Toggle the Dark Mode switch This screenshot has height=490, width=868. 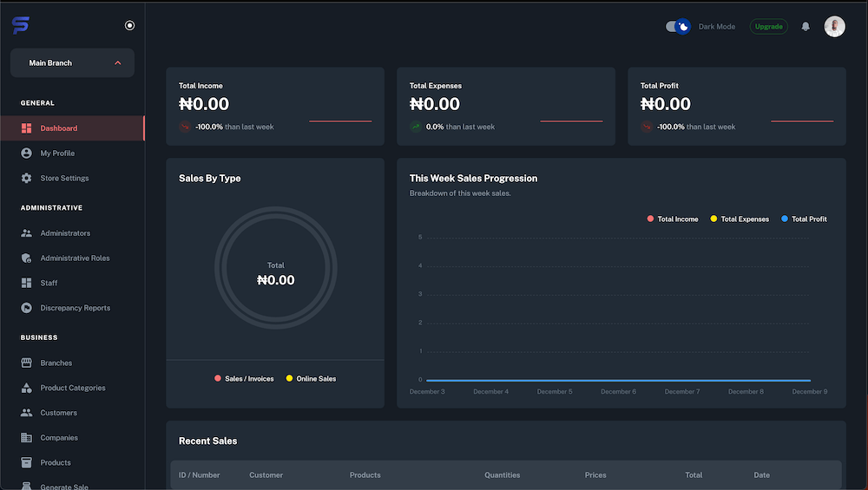[x=678, y=27]
